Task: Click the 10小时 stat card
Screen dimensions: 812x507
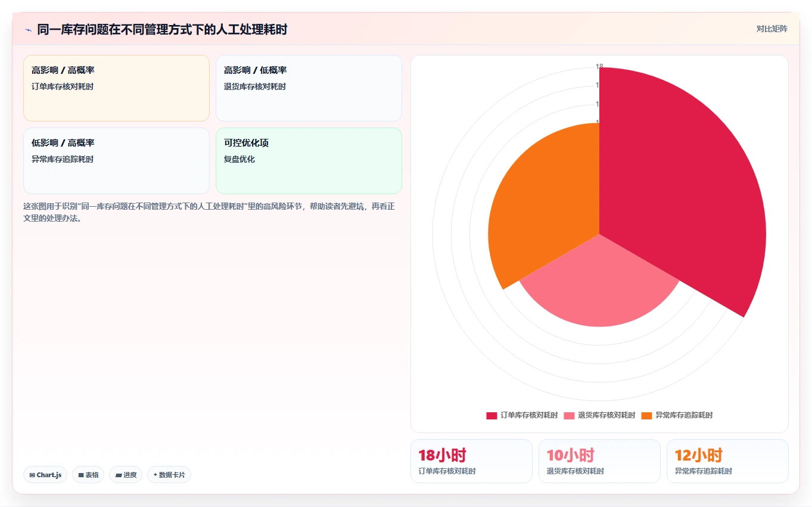Action: 599,461
